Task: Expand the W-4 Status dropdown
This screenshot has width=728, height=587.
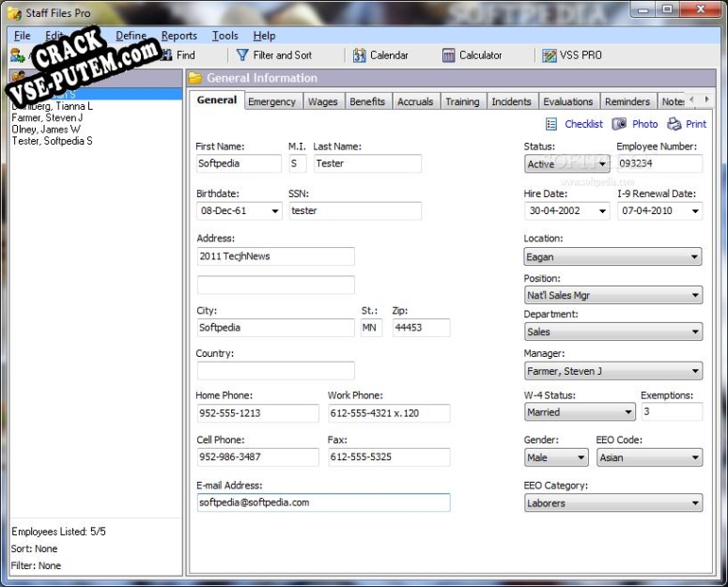Action: pos(580,412)
